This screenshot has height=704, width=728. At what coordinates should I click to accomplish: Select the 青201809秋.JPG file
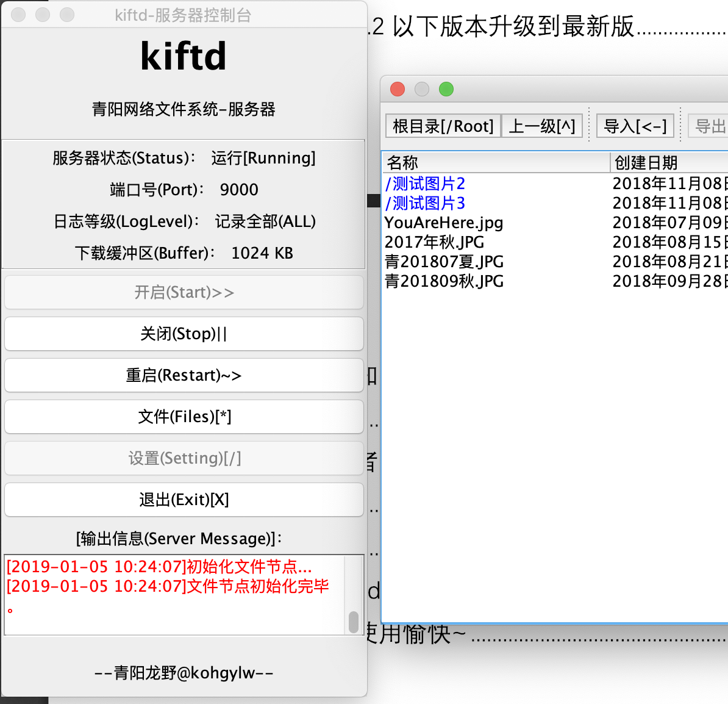(444, 281)
